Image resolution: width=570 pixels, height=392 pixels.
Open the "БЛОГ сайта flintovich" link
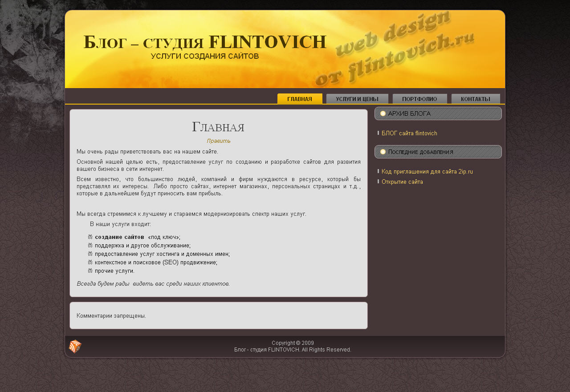tap(409, 133)
